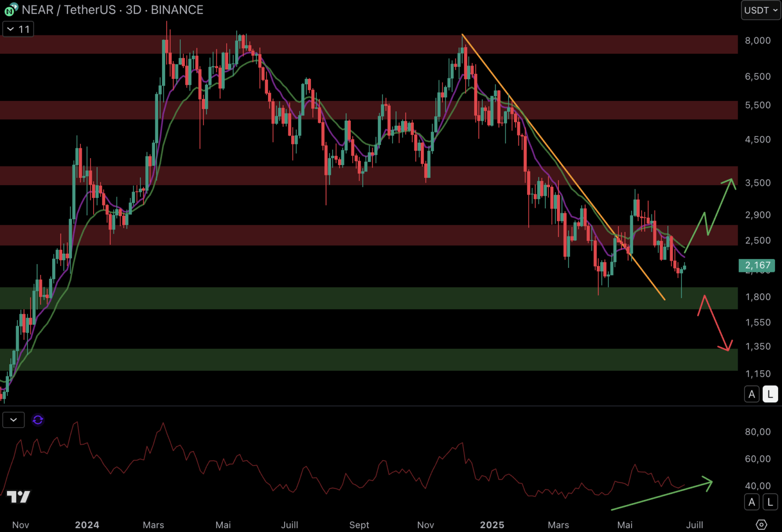Click the Juill time axis label
Image resolution: width=782 pixels, height=532 pixels.
point(290,525)
